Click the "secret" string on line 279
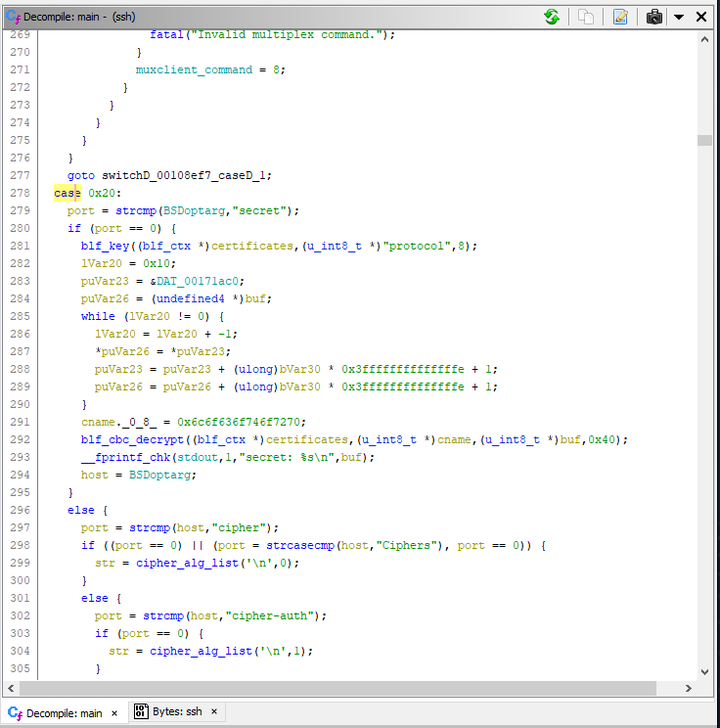Screen dimensions: 720x728 point(259,210)
